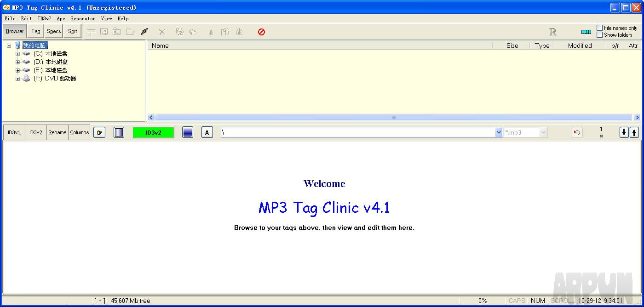This screenshot has width=644, height=307.
Task: Click the Specs toolbar button
Action: tap(54, 31)
